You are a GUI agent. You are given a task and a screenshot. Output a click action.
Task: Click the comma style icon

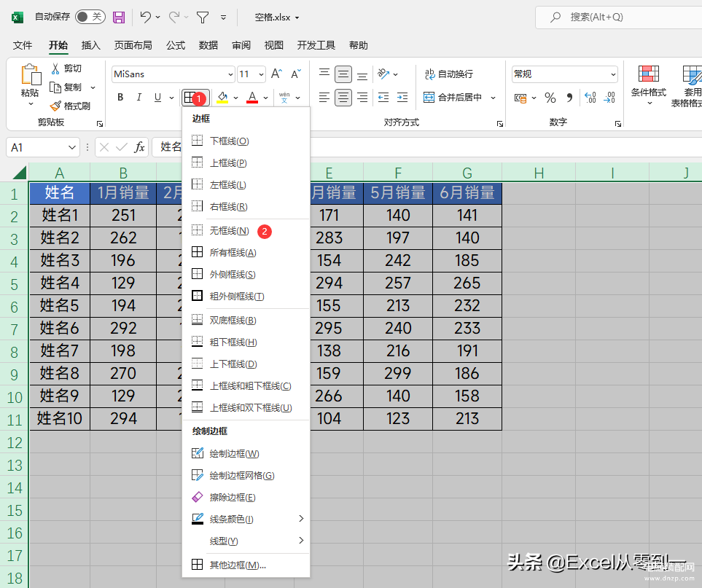tap(569, 98)
